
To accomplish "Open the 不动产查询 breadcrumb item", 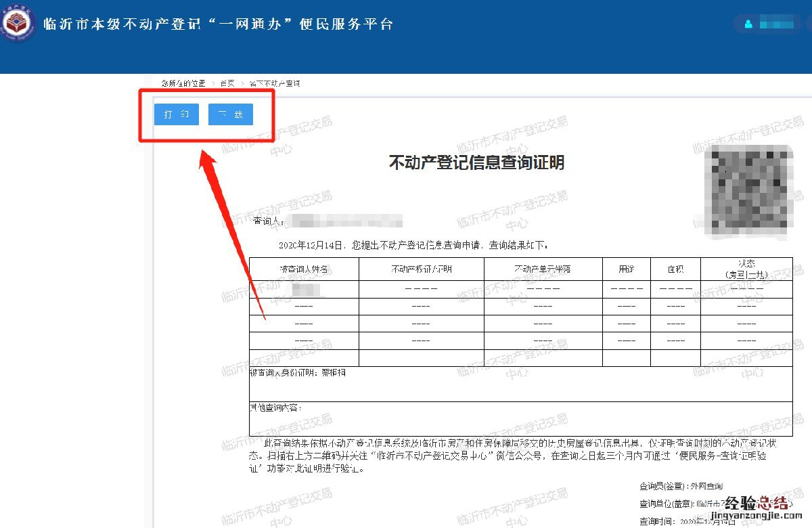I will pyautogui.click(x=274, y=83).
